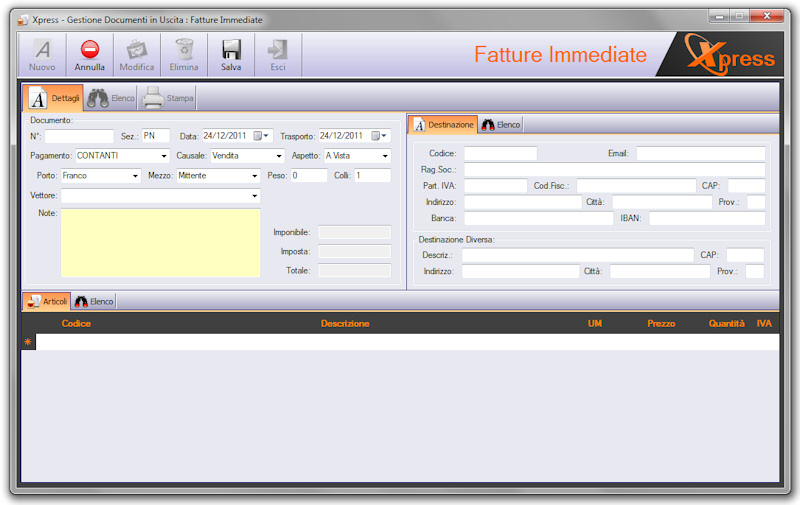
Task: Expand the Vettore dropdown
Action: 254,196
